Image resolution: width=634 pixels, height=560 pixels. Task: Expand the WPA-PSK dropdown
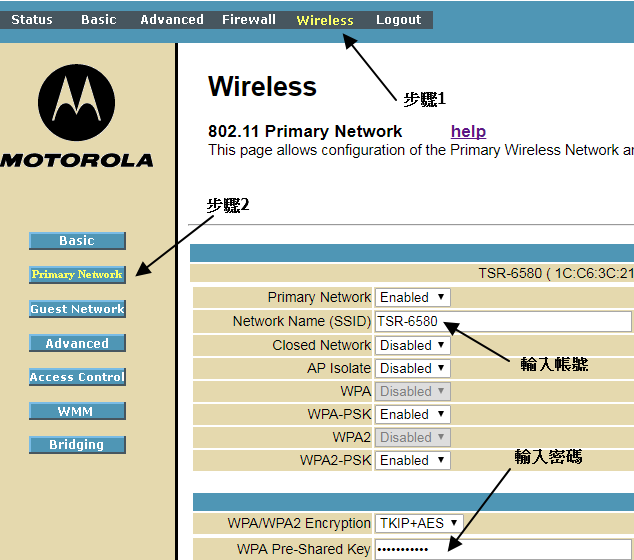coord(412,414)
